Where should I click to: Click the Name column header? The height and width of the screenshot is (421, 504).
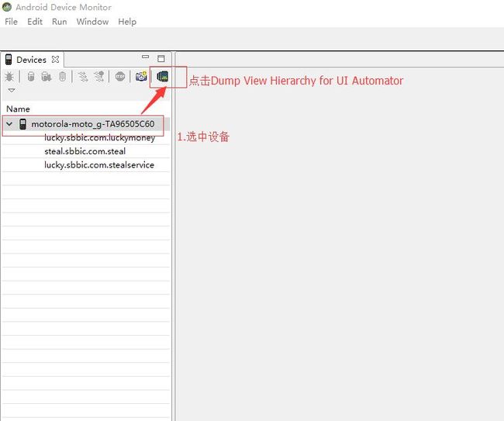click(x=18, y=109)
